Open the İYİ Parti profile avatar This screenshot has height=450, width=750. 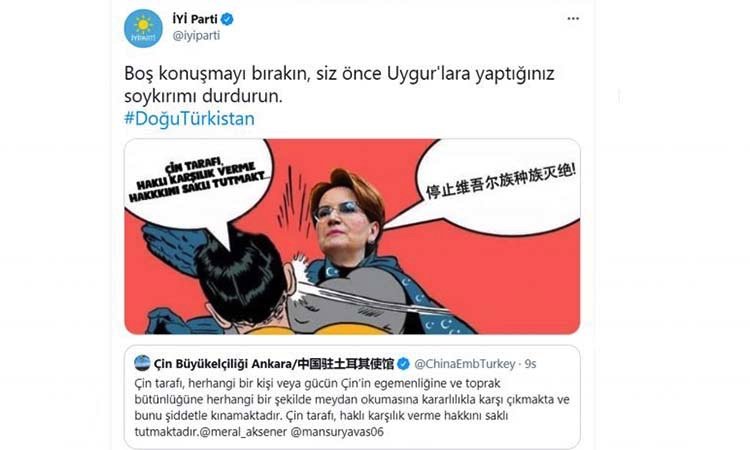click(x=143, y=28)
